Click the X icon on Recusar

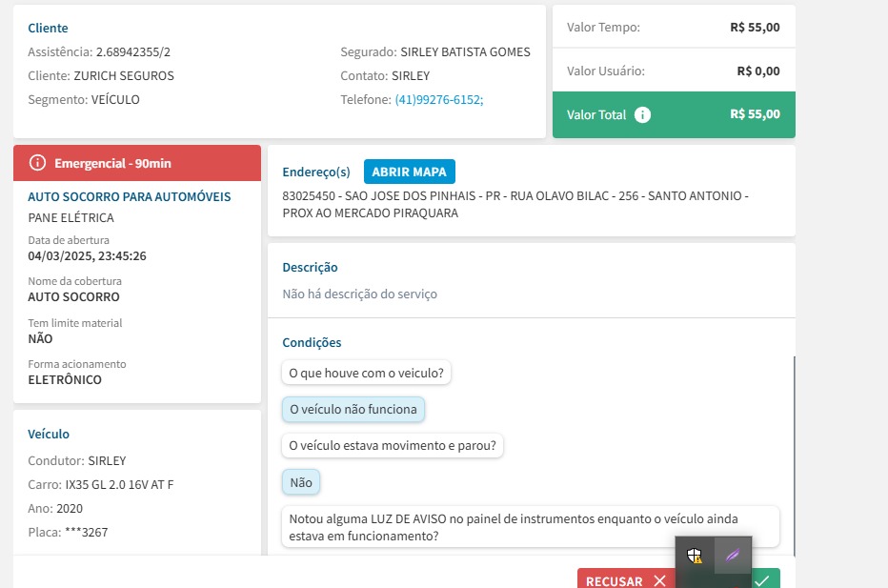pyautogui.click(x=659, y=580)
